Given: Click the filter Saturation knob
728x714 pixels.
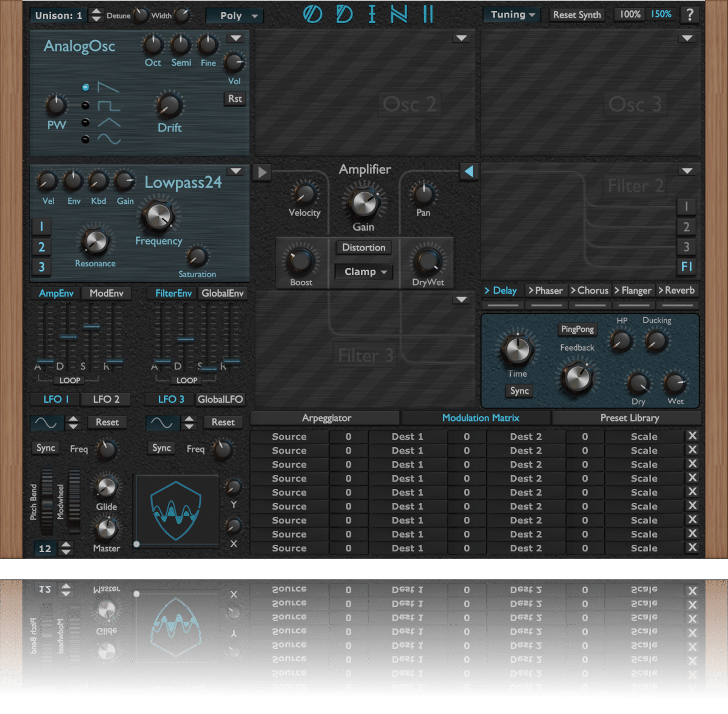Looking at the screenshot, I should click(x=197, y=257).
